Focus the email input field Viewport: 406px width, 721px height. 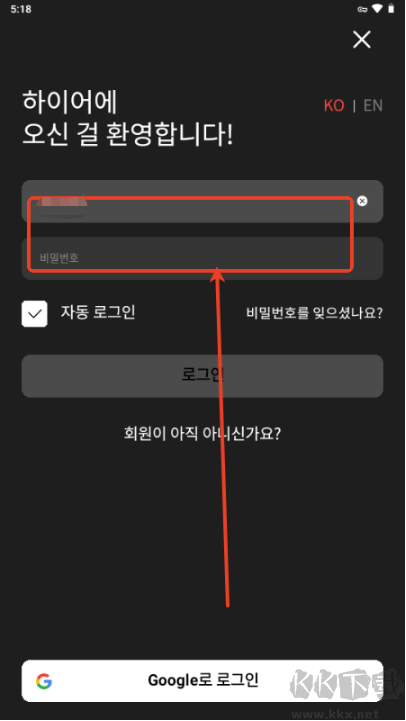(202, 201)
